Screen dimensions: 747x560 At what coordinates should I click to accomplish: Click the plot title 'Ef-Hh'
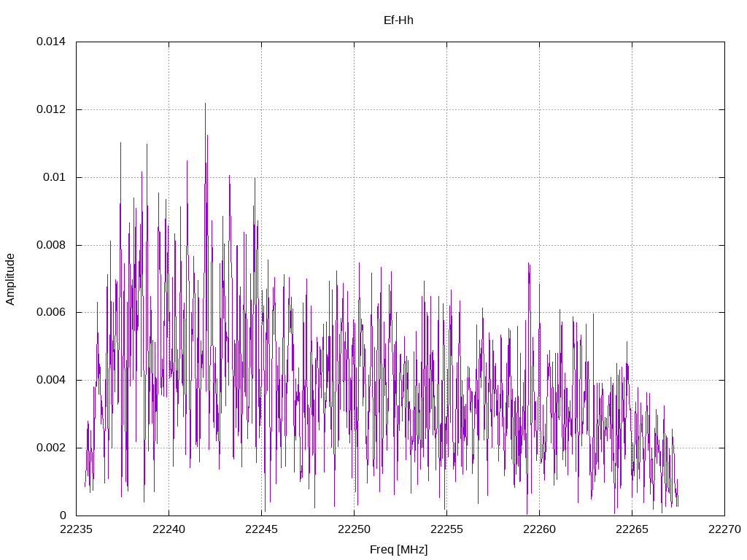(x=398, y=20)
